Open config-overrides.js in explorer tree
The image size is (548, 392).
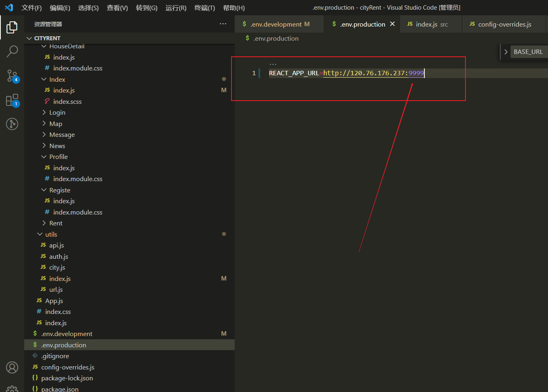[x=129, y=367]
